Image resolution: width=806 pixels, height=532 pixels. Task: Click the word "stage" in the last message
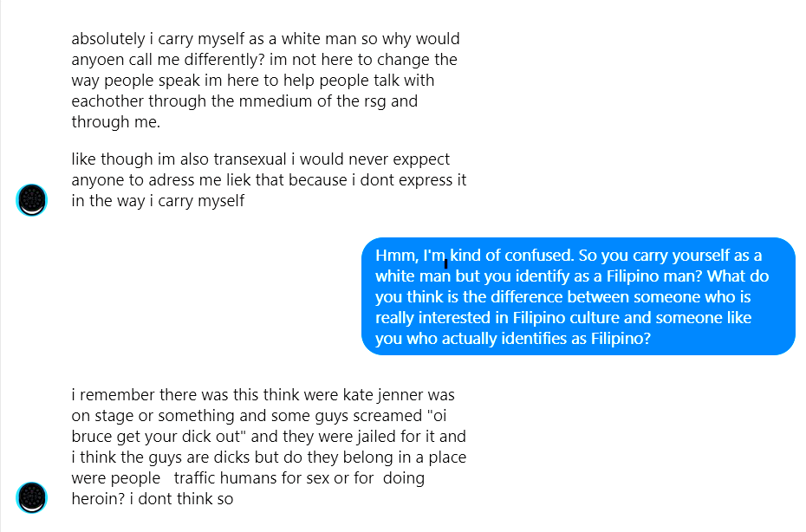[x=115, y=416]
